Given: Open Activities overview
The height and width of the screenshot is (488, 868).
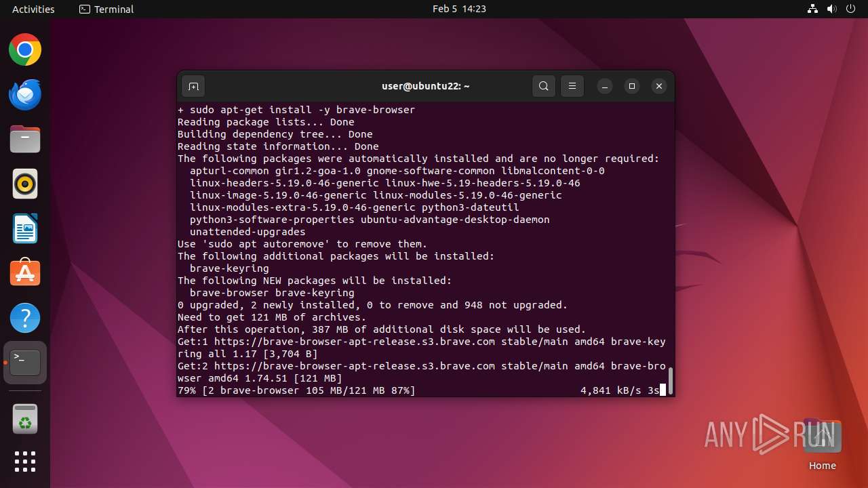Looking at the screenshot, I should tap(33, 9).
